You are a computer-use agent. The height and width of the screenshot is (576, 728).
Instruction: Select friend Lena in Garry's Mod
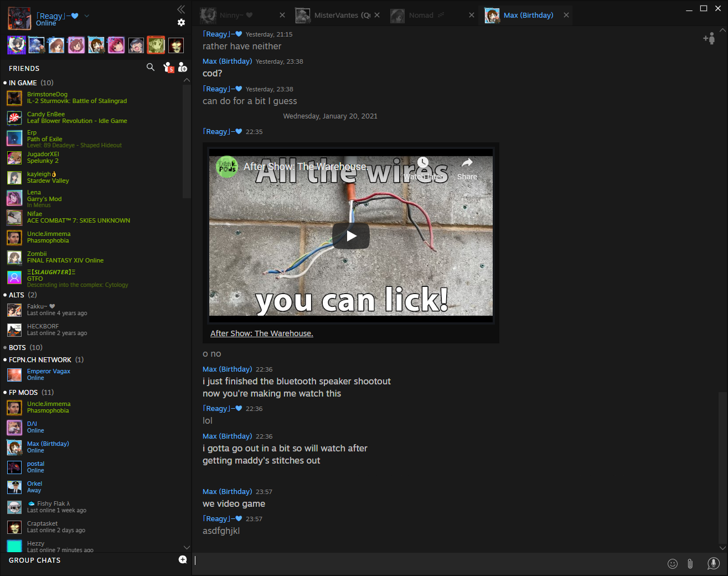click(94, 198)
